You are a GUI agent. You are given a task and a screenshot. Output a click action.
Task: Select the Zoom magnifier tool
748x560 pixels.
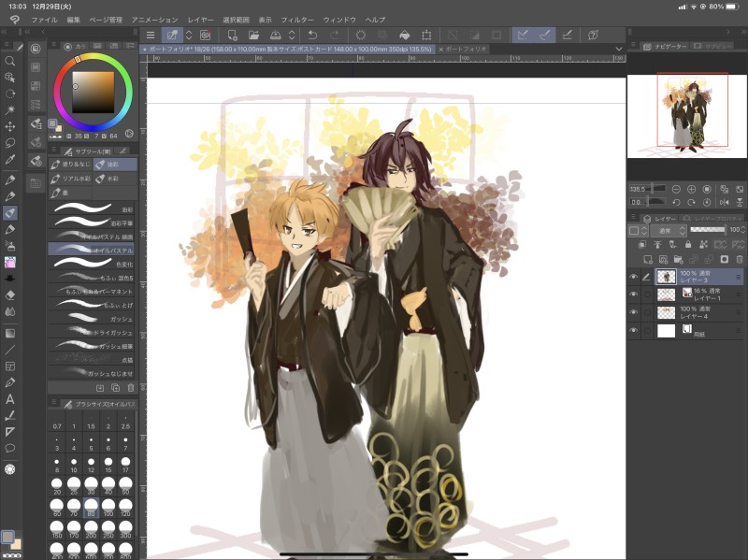(x=9, y=61)
